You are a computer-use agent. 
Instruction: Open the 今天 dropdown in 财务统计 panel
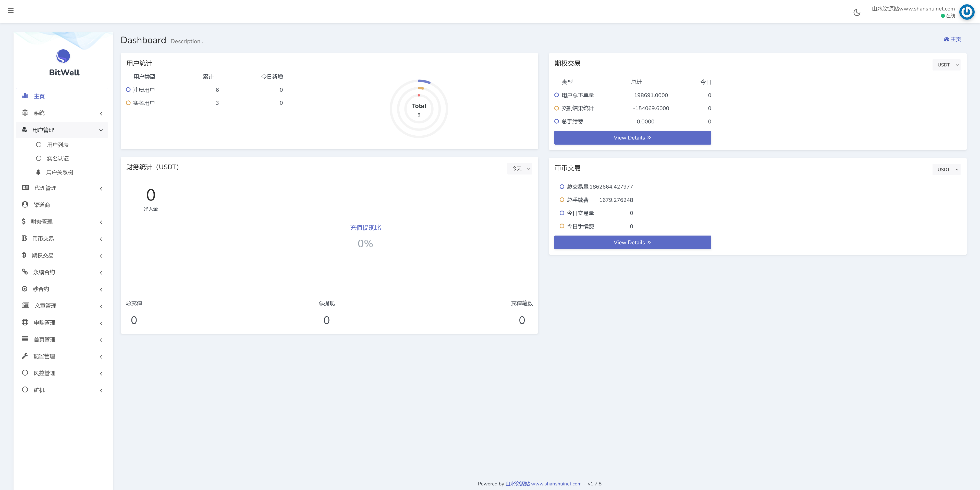(x=520, y=168)
